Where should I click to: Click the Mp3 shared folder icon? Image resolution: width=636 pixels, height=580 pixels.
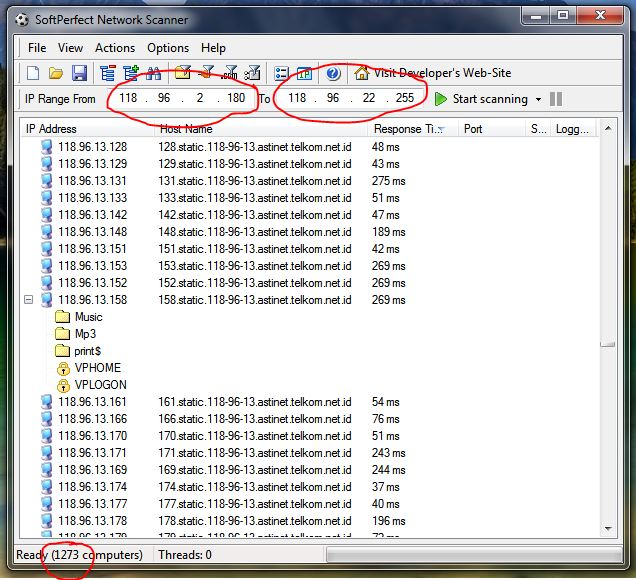tap(62, 333)
